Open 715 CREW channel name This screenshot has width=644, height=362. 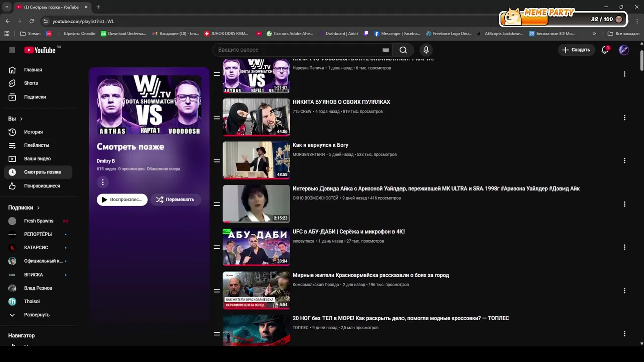tap(302, 111)
